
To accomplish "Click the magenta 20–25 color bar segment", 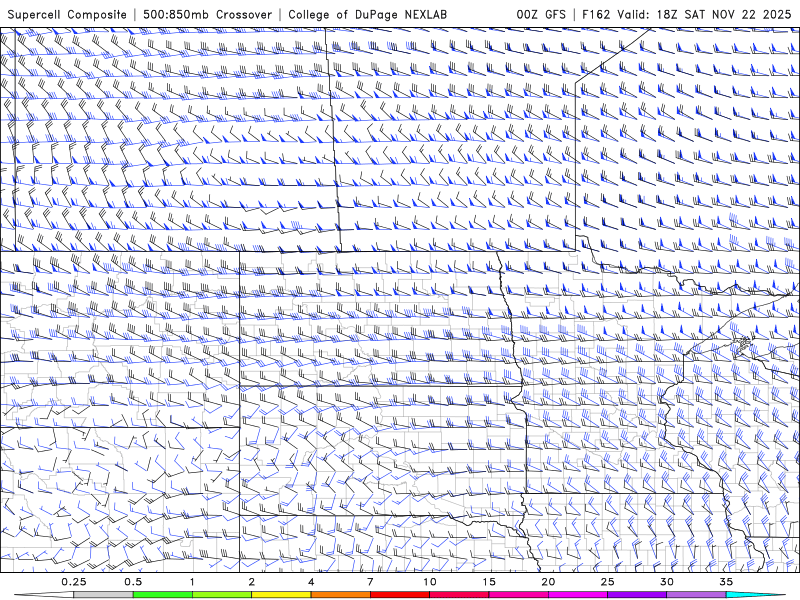I will pos(578,595).
